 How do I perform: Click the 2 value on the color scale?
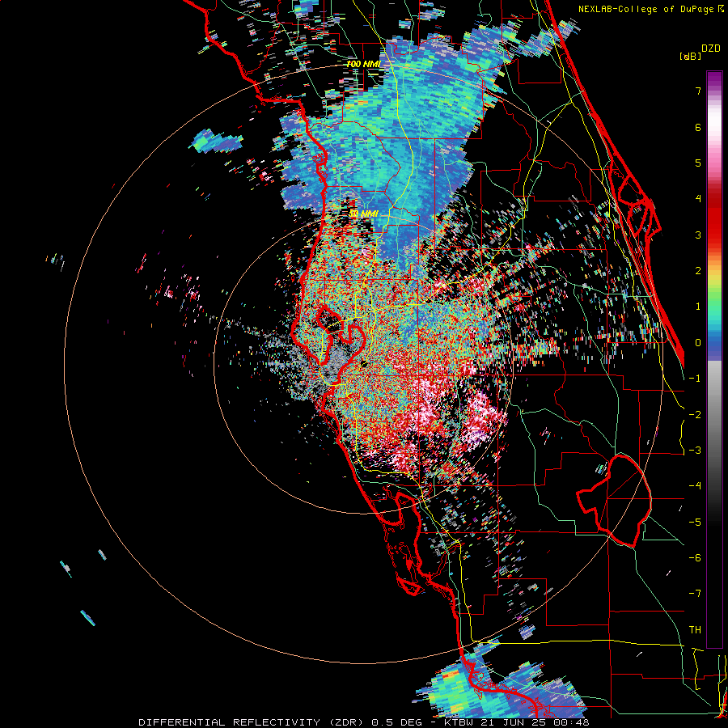pyautogui.click(x=698, y=270)
